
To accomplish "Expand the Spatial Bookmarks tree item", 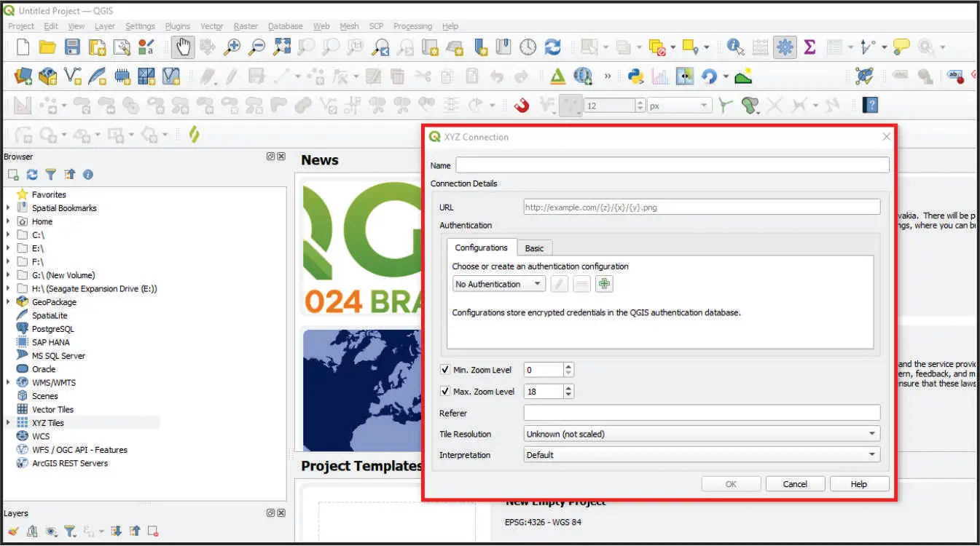I will (8, 207).
